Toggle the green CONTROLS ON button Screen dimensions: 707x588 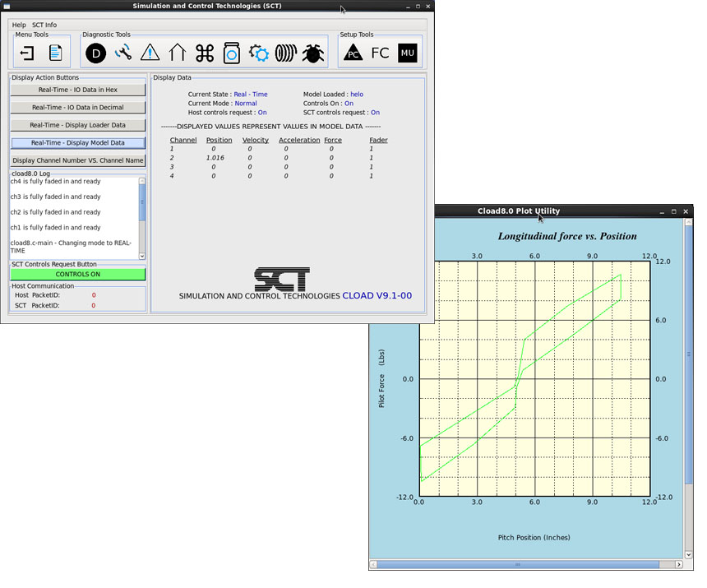point(78,275)
